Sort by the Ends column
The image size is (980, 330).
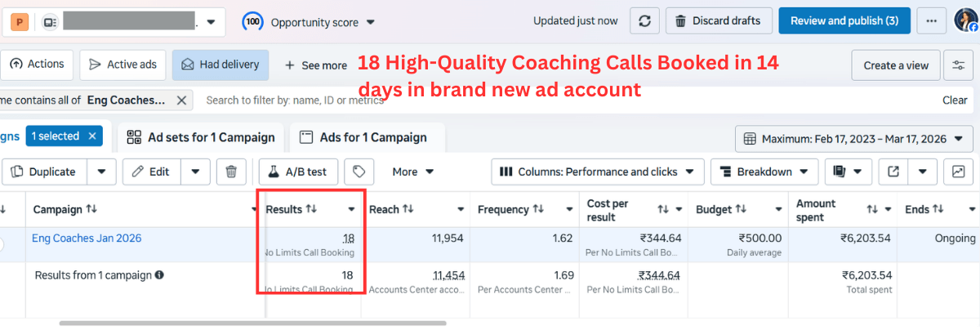coord(939,209)
